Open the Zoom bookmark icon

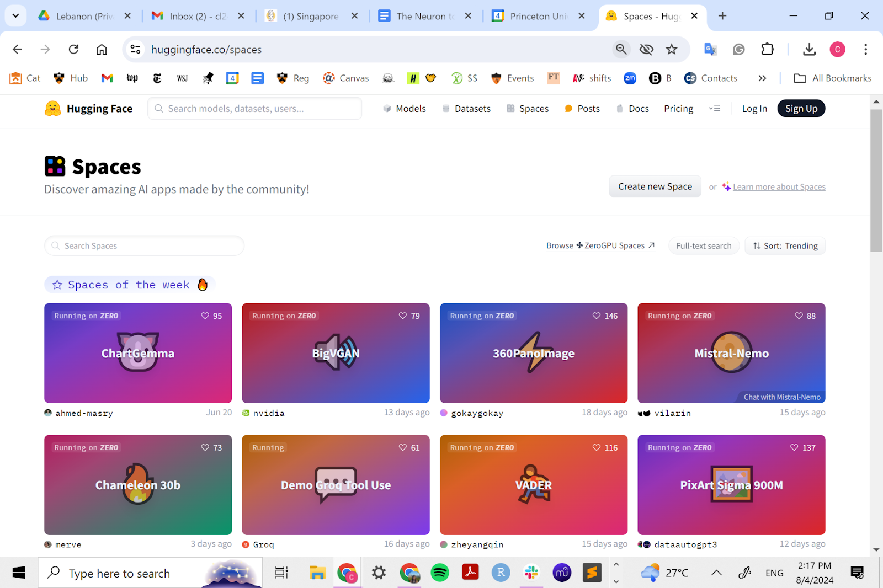(x=630, y=78)
